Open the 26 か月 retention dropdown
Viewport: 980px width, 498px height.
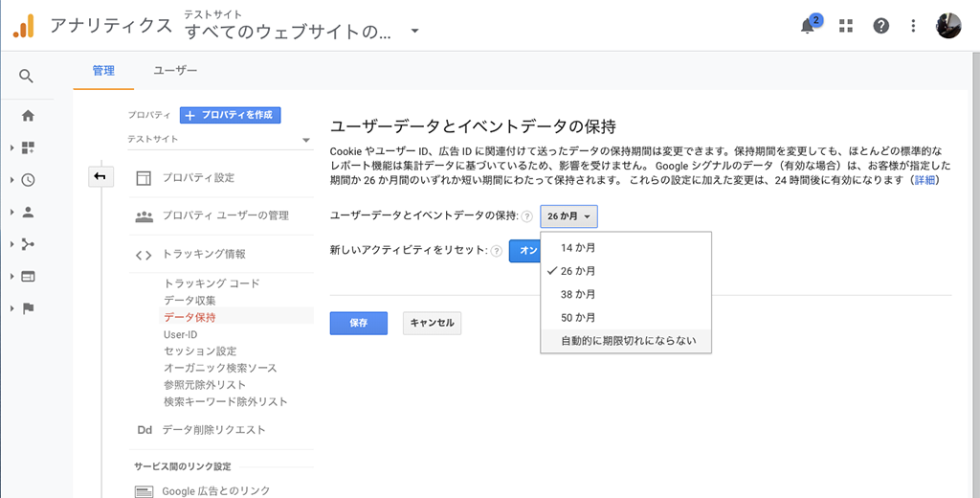point(568,215)
